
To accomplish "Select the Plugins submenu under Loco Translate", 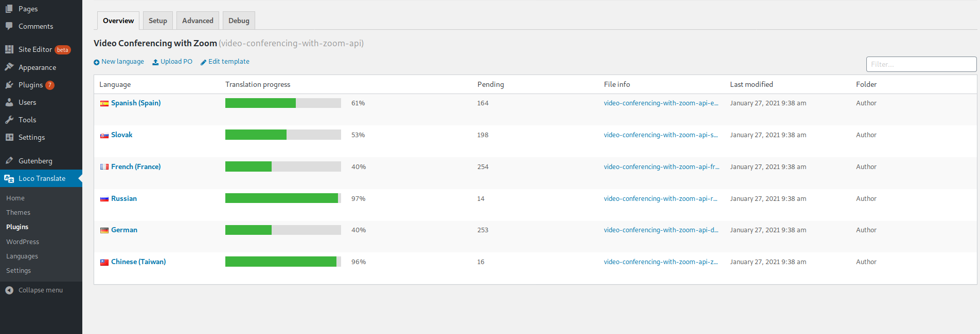I will tap(17, 227).
